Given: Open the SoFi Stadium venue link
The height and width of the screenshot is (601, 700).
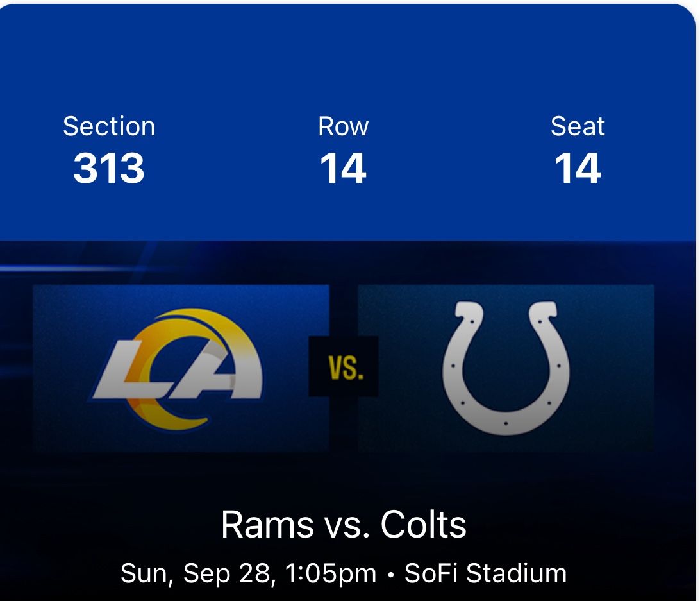Looking at the screenshot, I should 485,573.
